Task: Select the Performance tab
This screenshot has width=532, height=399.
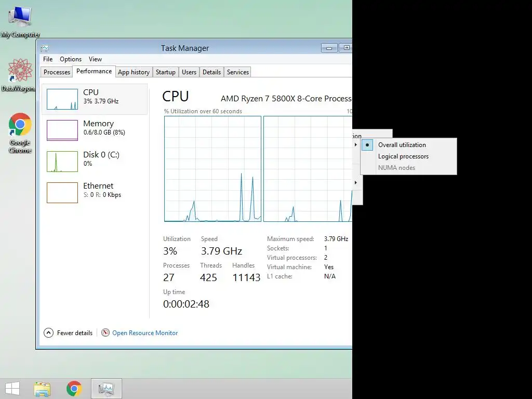Action: pyautogui.click(x=94, y=71)
